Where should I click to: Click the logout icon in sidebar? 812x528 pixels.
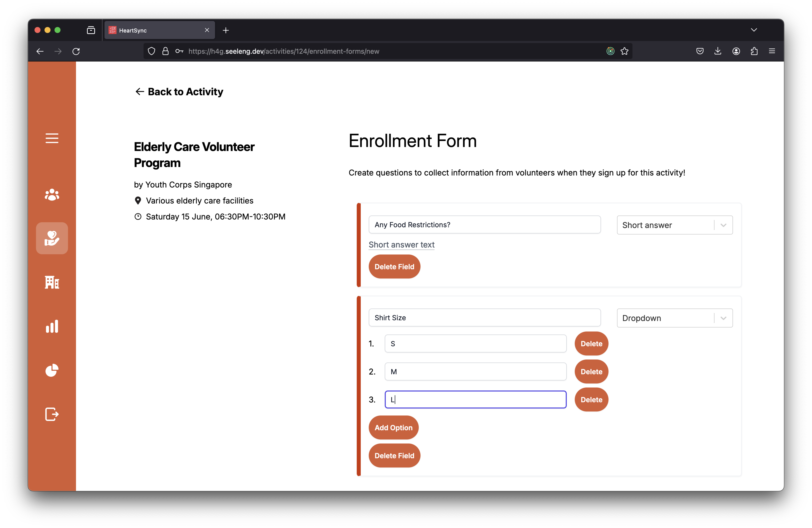tap(52, 414)
